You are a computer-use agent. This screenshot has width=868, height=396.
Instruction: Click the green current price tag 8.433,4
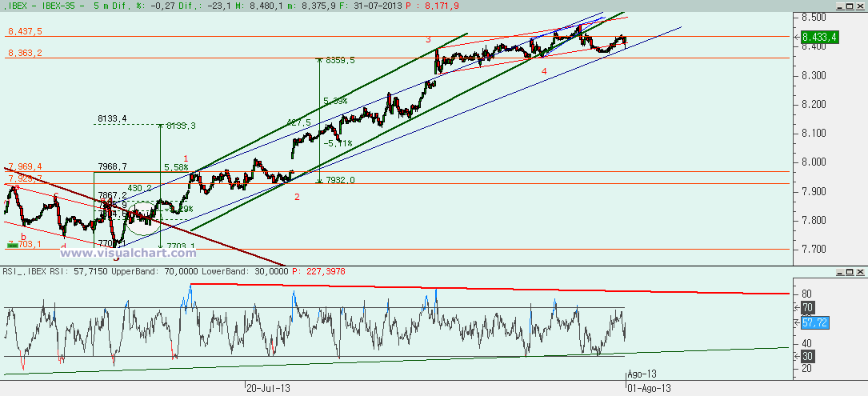point(818,37)
